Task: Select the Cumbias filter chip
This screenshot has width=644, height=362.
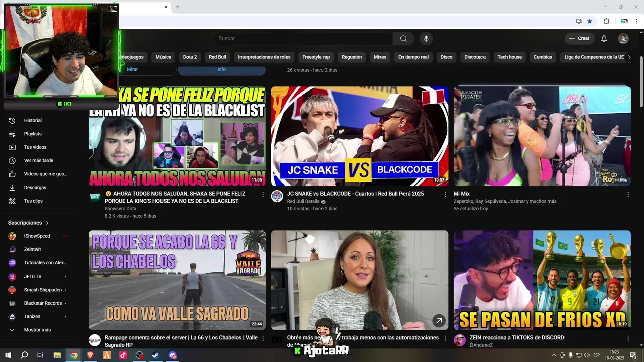Action: (x=543, y=57)
